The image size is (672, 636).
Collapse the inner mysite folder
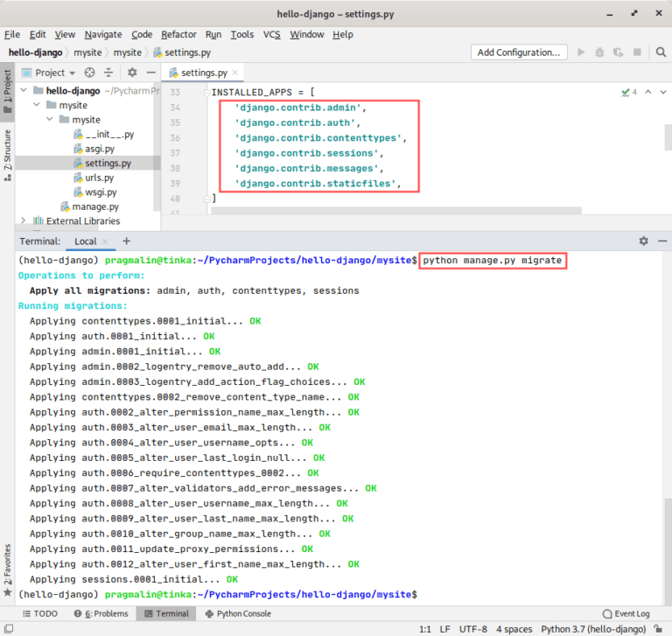[50, 119]
